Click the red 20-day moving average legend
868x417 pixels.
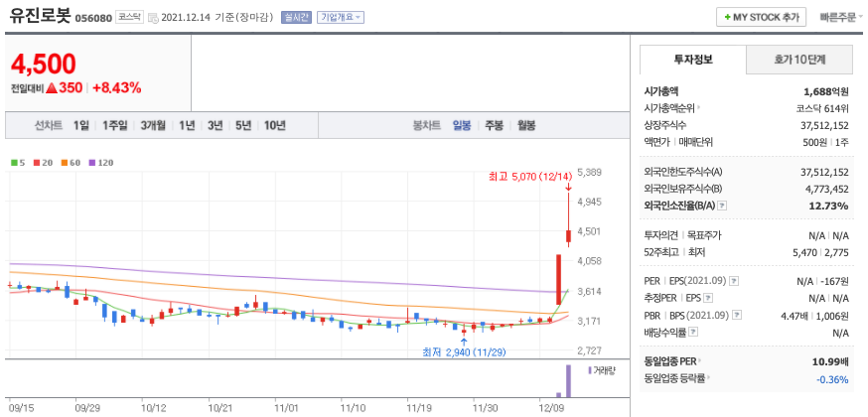41,163
